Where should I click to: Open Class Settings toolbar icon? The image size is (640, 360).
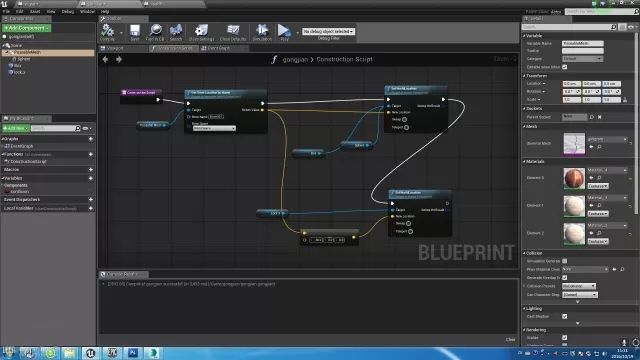pos(201,32)
